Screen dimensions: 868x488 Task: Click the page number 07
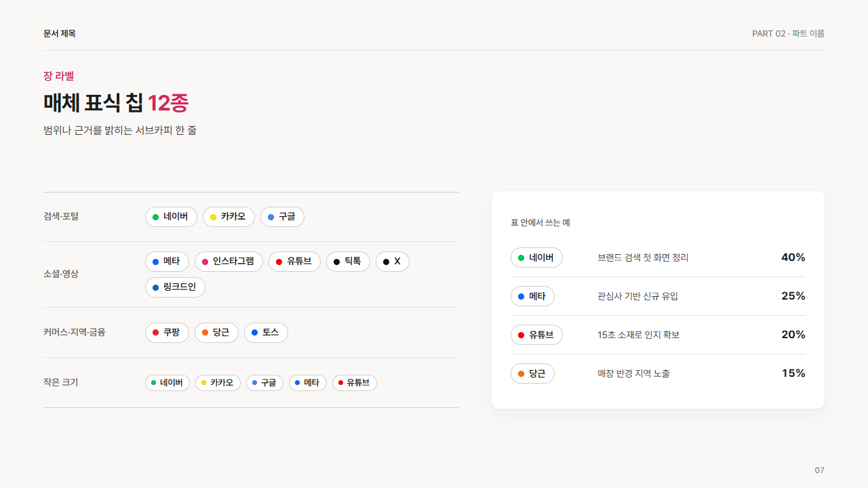(x=820, y=470)
